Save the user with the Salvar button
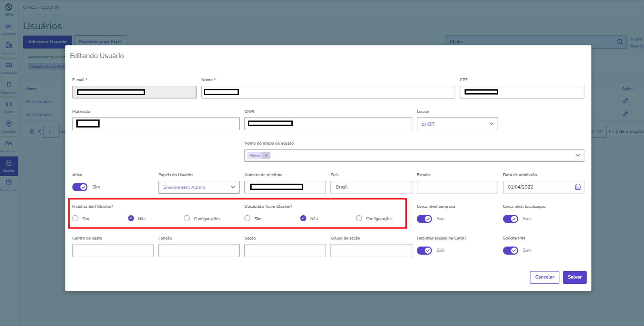 (x=574, y=277)
